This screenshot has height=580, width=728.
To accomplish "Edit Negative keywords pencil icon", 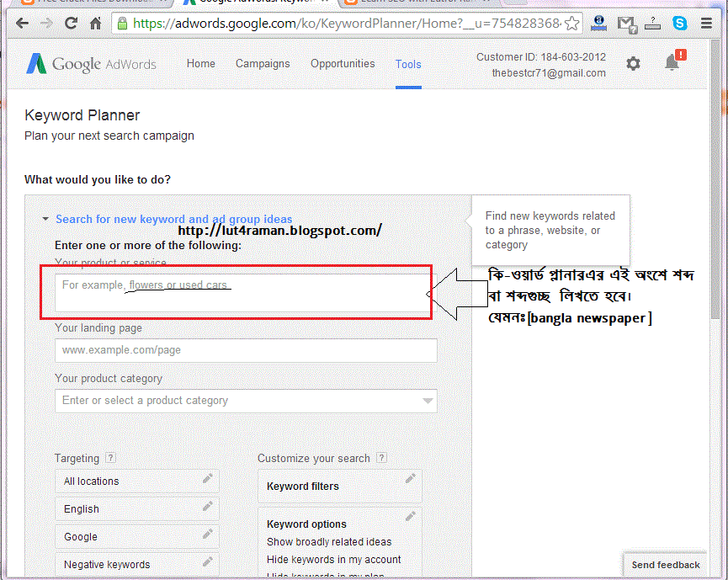I will click(x=208, y=561).
